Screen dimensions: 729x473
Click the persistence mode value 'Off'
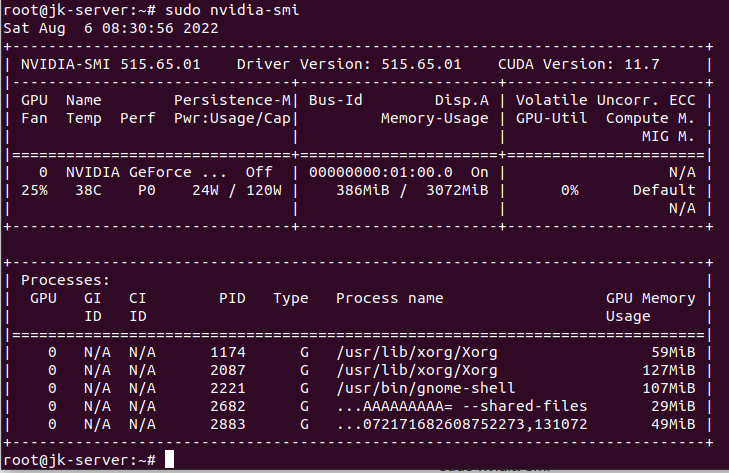click(x=259, y=172)
